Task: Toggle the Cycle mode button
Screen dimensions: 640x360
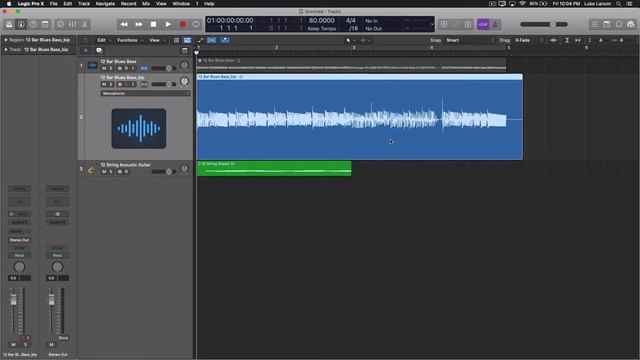Action: click(196, 24)
